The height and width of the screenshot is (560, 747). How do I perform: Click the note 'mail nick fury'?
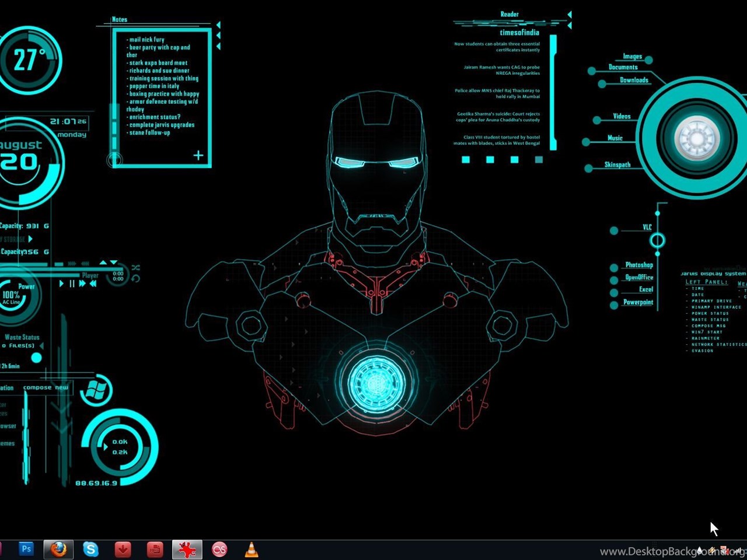[x=146, y=40]
